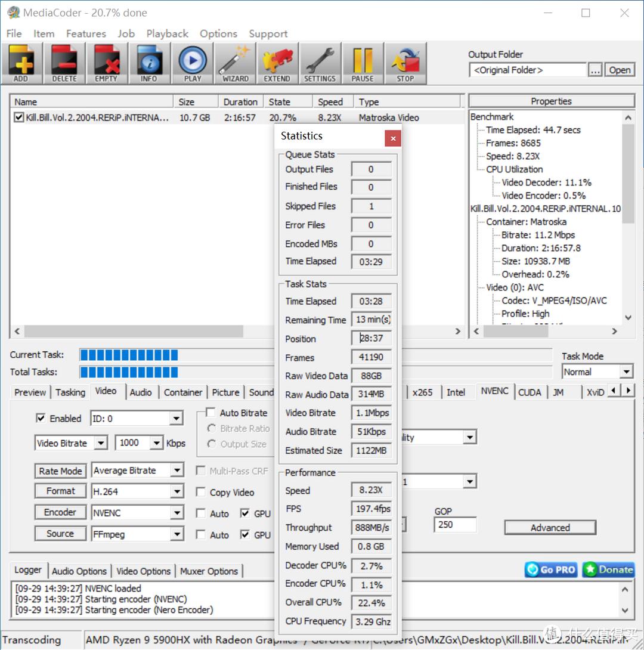Image resolution: width=644 pixels, height=650 pixels.
Task: Click the ADD toolbar icon
Action: [21, 63]
